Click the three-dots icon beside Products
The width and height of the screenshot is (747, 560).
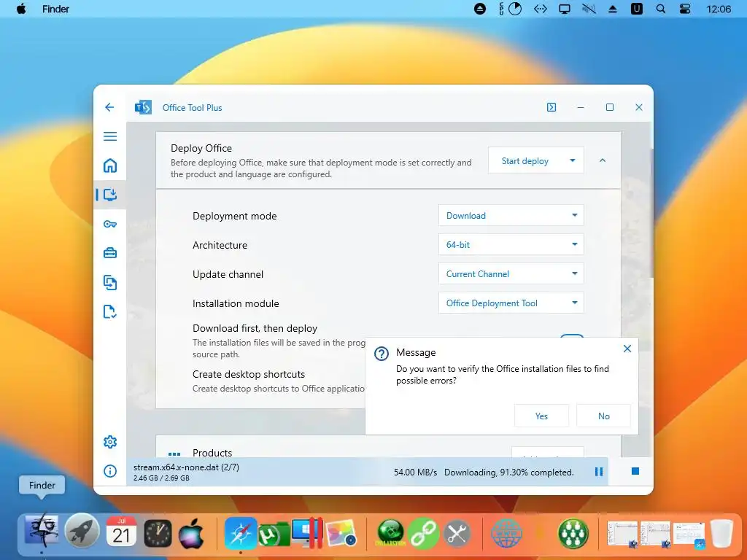coord(174,454)
